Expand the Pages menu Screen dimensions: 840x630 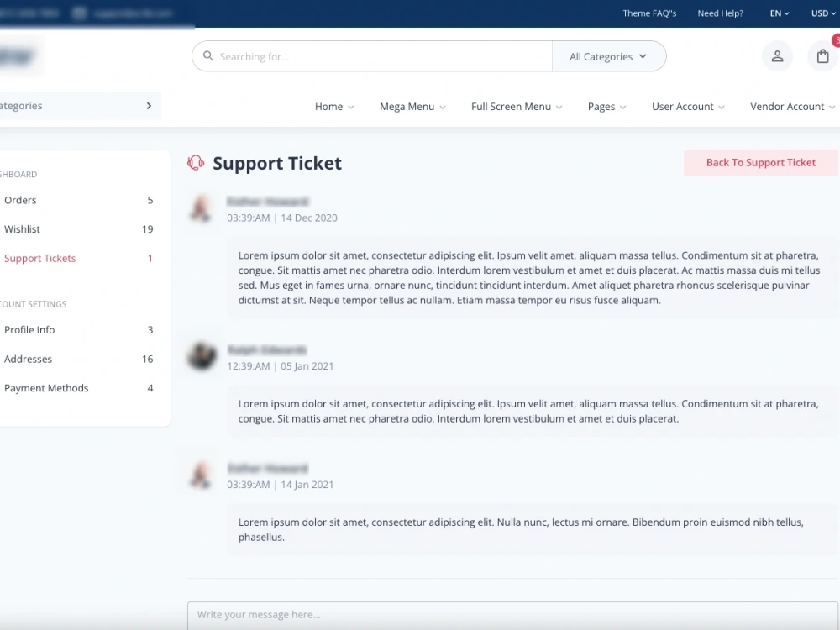click(606, 107)
